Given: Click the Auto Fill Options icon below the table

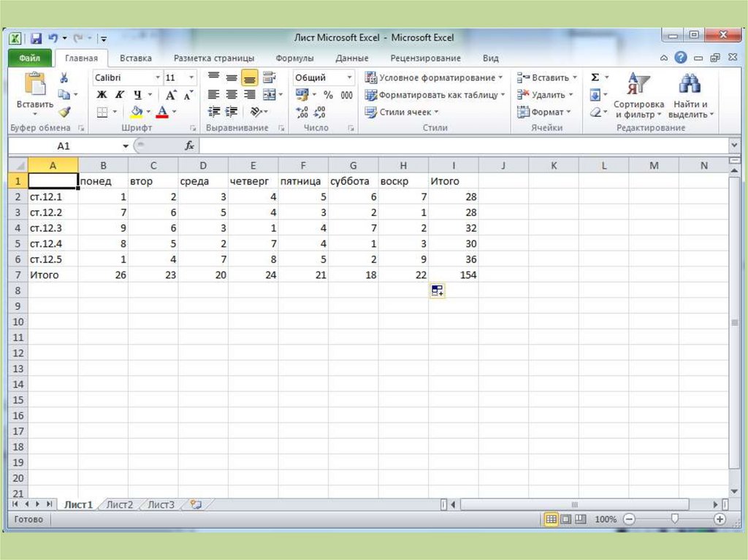Looking at the screenshot, I should coord(437,291).
